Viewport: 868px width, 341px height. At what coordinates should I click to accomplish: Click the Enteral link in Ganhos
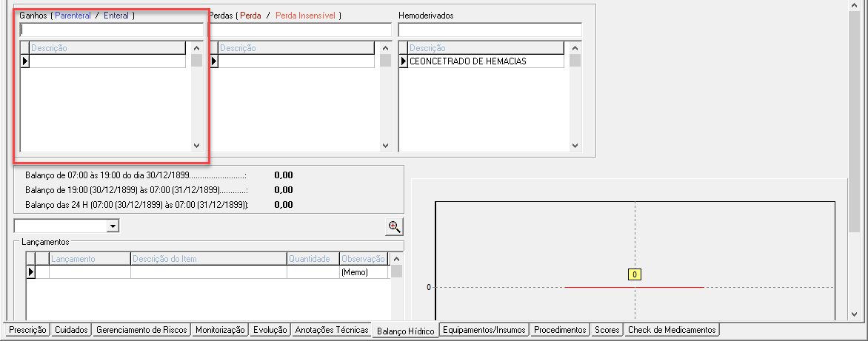pos(116,16)
